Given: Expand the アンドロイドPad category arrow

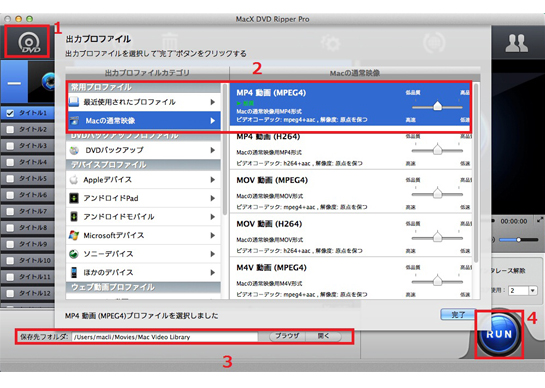Looking at the screenshot, I should pos(212,198).
